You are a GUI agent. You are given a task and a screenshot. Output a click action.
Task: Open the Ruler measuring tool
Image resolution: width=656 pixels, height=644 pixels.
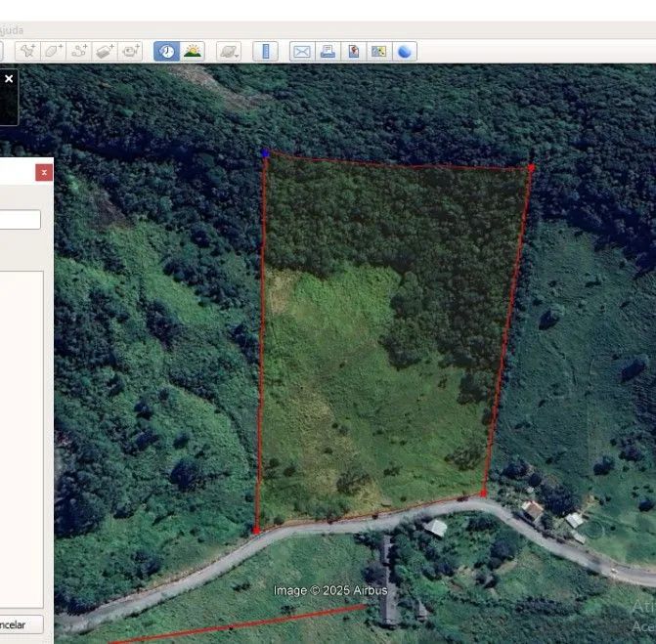tap(265, 51)
